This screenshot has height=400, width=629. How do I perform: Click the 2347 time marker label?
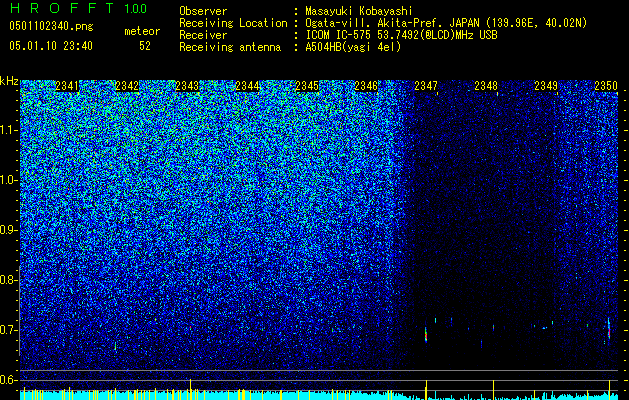coord(426,86)
